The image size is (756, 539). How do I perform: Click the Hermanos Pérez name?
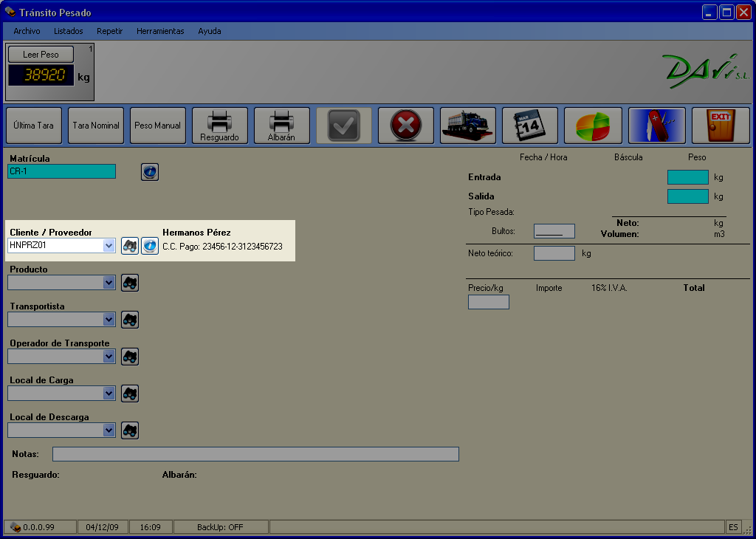pyautogui.click(x=196, y=233)
